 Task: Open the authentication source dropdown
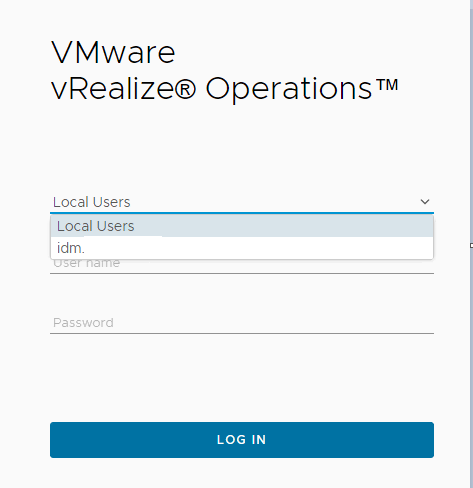tap(242, 202)
